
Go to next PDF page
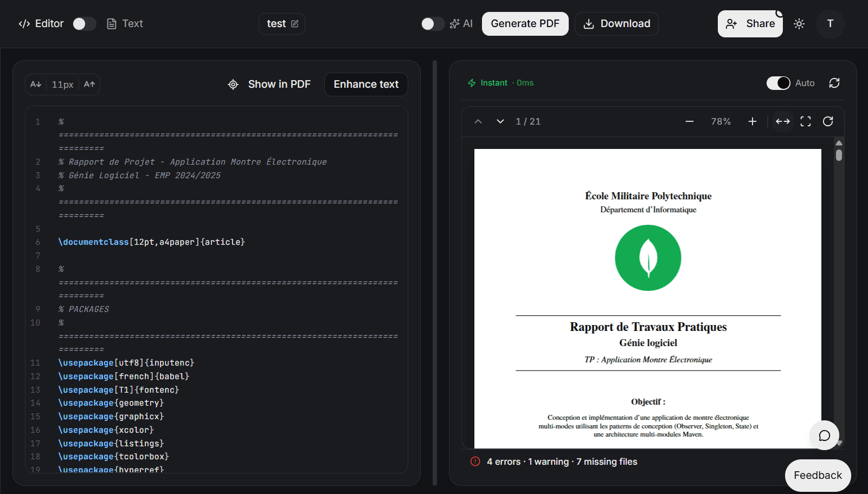click(500, 121)
